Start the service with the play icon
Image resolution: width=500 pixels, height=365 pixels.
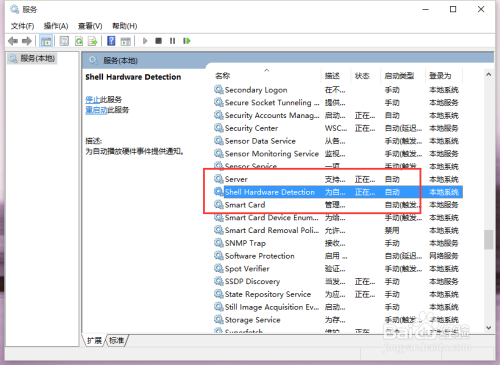coord(145,41)
